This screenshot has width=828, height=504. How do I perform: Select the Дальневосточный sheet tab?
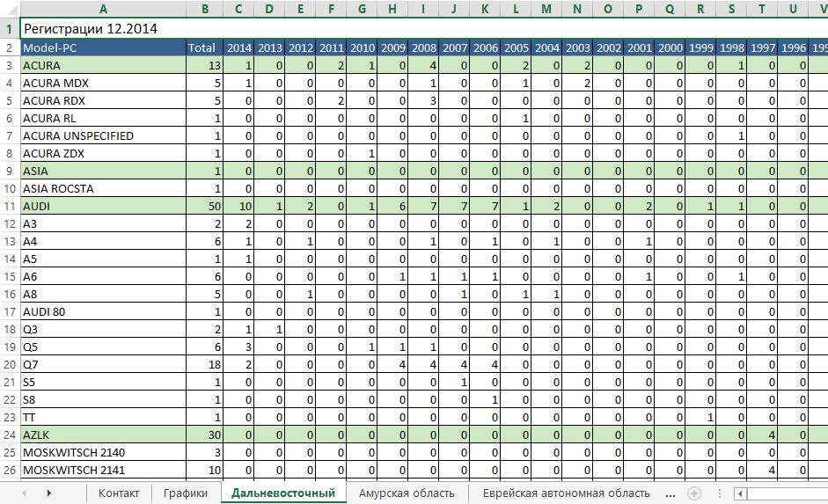click(283, 493)
